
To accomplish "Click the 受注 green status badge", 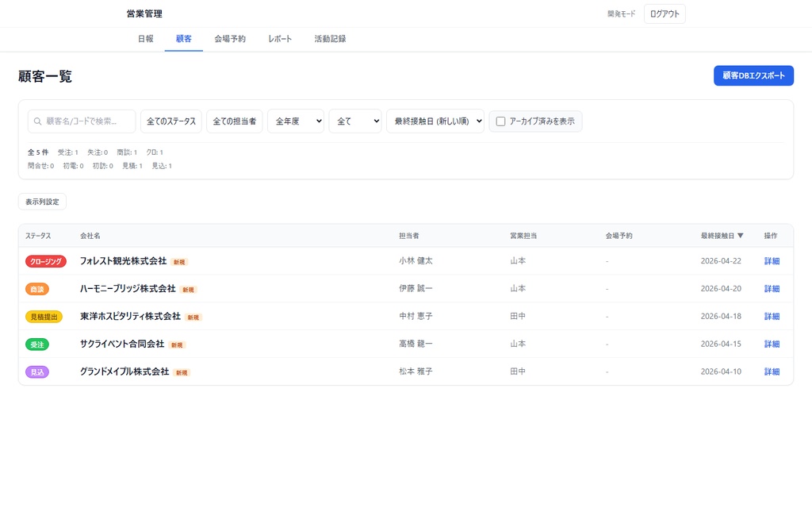I will tap(37, 344).
